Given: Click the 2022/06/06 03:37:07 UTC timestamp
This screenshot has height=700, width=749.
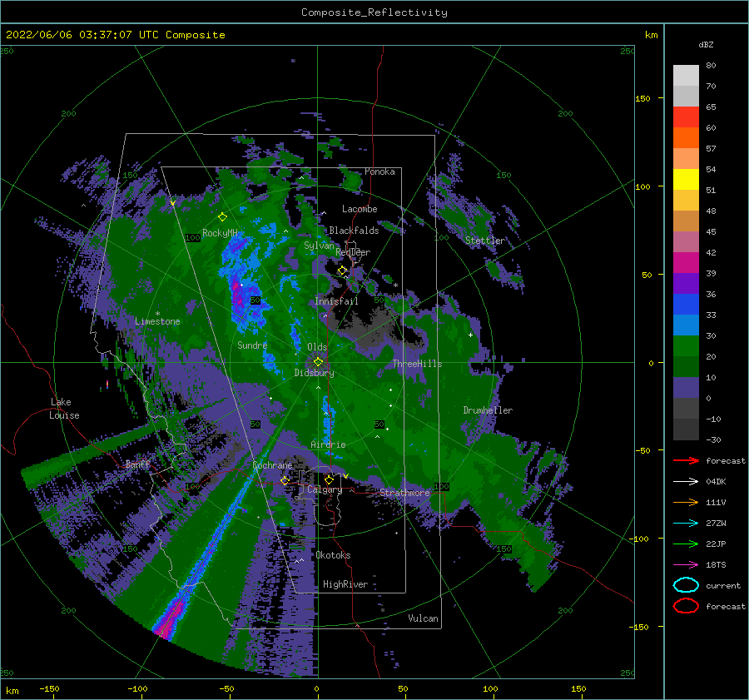Looking at the screenshot, I should [115, 35].
